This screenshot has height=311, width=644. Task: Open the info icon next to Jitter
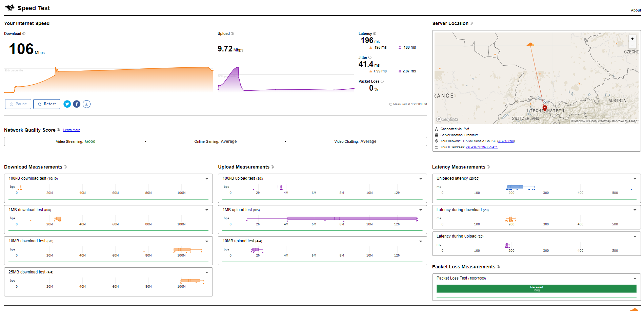pos(370,57)
